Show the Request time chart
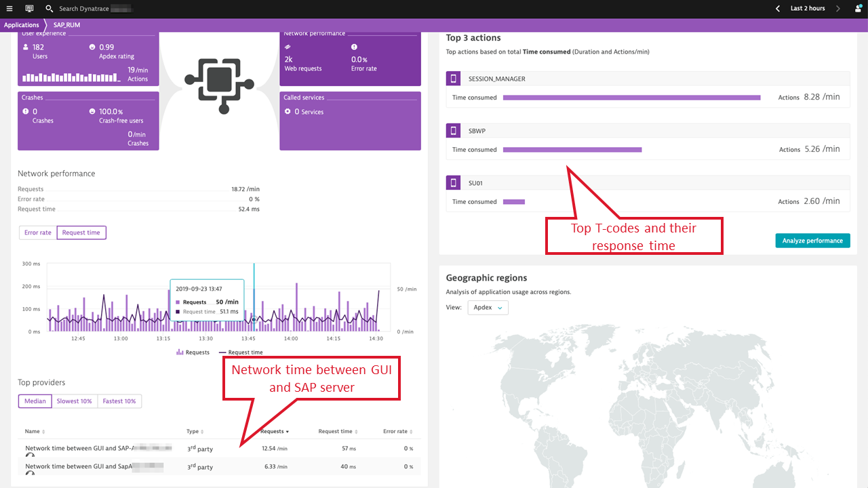The width and height of the screenshot is (868, 488). point(81,232)
